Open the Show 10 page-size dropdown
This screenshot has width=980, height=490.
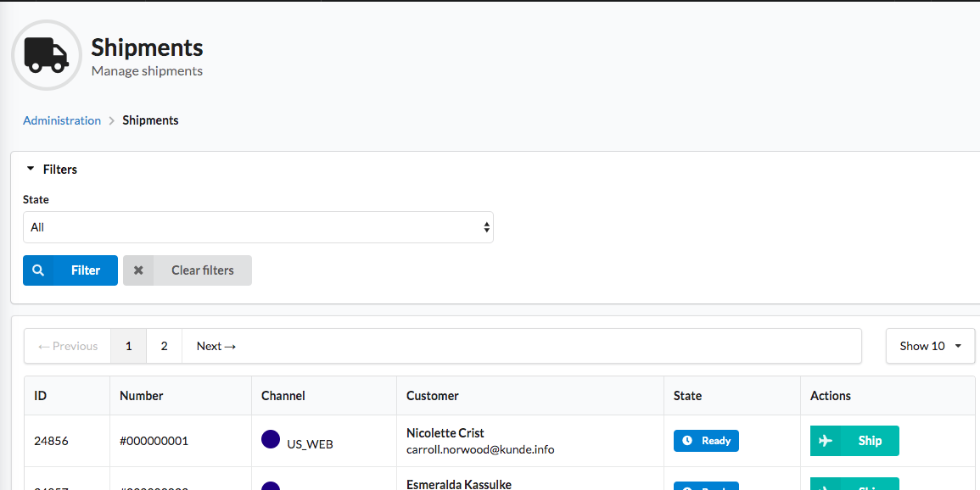click(930, 346)
